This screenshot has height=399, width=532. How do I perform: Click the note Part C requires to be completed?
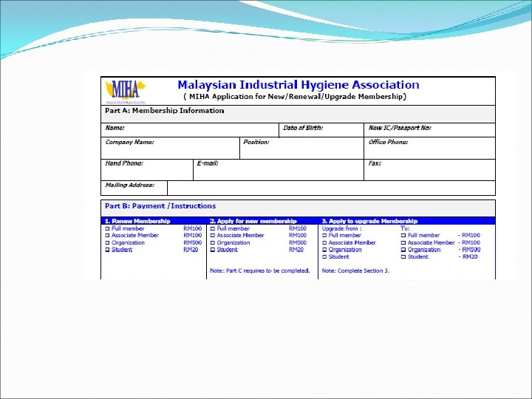pos(259,270)
